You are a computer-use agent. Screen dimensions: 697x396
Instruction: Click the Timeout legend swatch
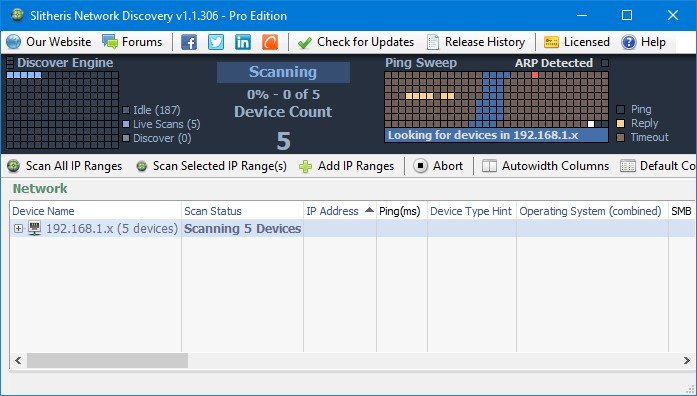point(621,137)
